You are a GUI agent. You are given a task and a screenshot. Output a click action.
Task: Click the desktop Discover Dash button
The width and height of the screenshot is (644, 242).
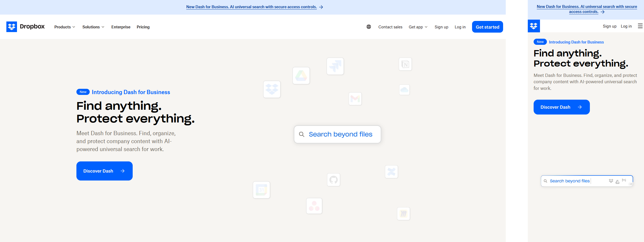pyautogui.click(x=105, y=171)
